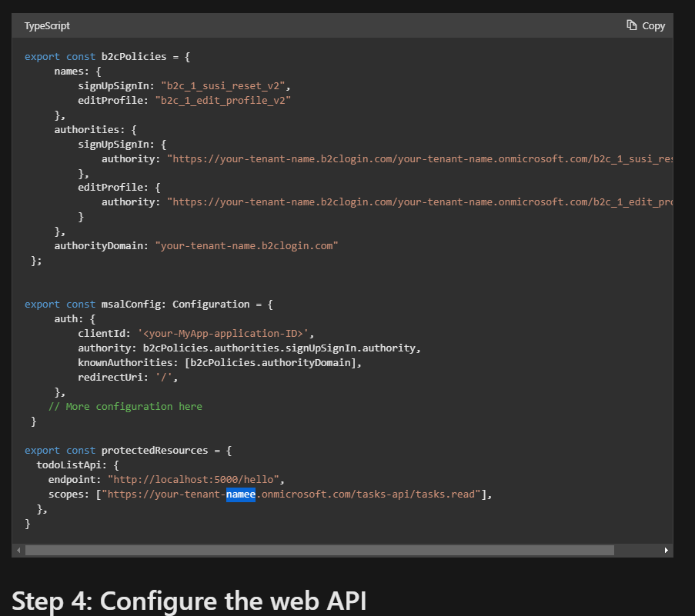Click the left scroll arrow of the code scrollbar
This screenshot has width=695, height=616.
pyautogui.click(x=17, y=550)
